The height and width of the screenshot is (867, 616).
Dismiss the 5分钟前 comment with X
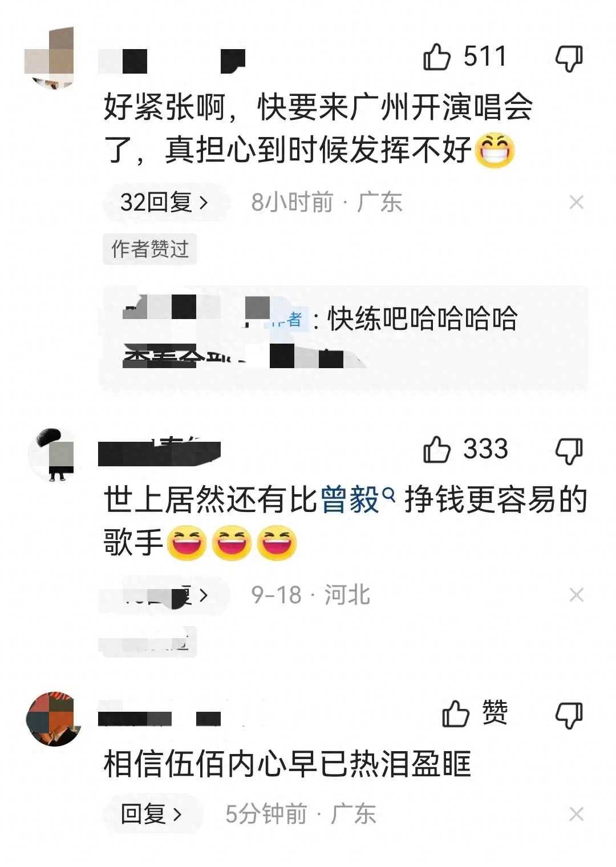point(577,814)
